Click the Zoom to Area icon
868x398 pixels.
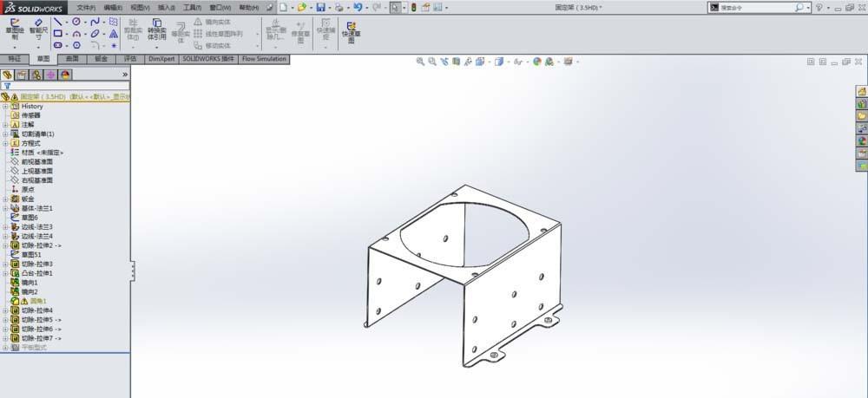click(431, 62)
